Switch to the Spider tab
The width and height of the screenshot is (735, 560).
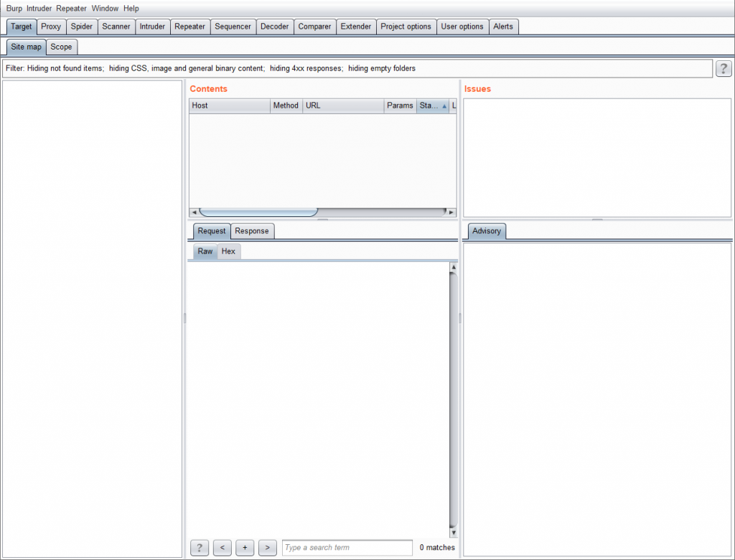pyautogui.click(x=82, y=27)
